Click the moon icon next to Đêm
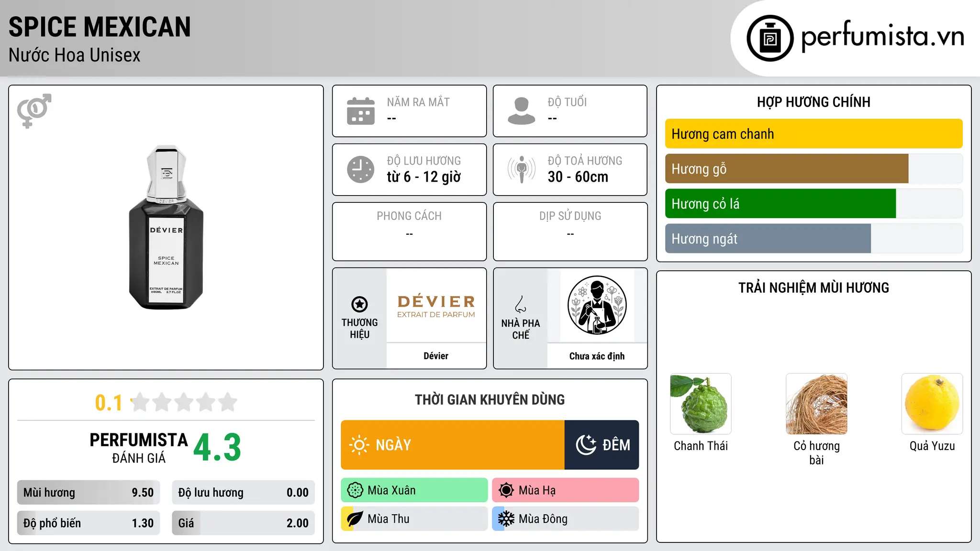This screenshot has width=980, height=551. point(586,445)
